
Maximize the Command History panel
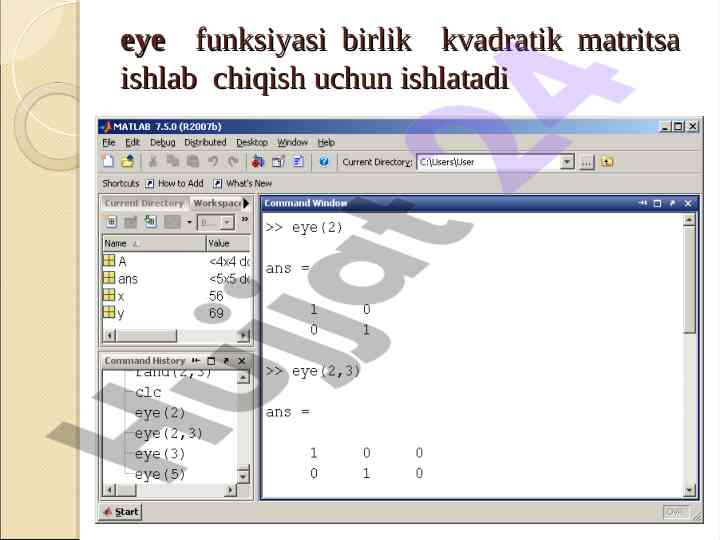[211, 361]
